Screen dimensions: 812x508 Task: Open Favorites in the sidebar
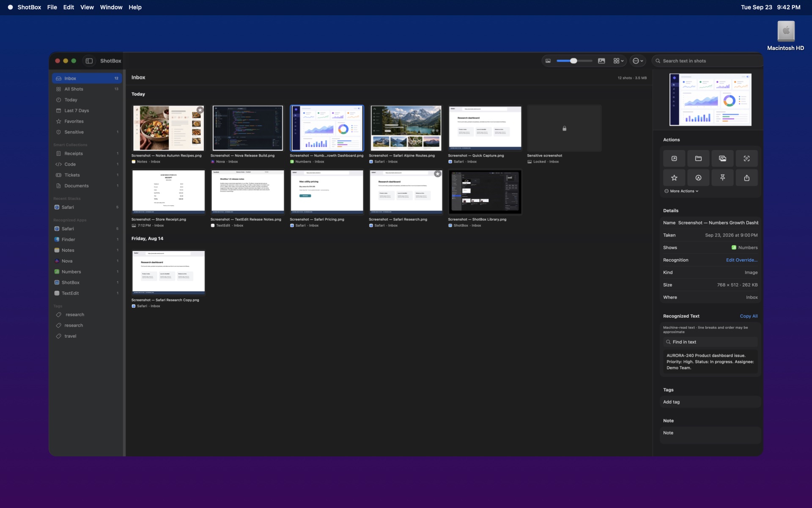pyautogui.click(x=87, y=121)
